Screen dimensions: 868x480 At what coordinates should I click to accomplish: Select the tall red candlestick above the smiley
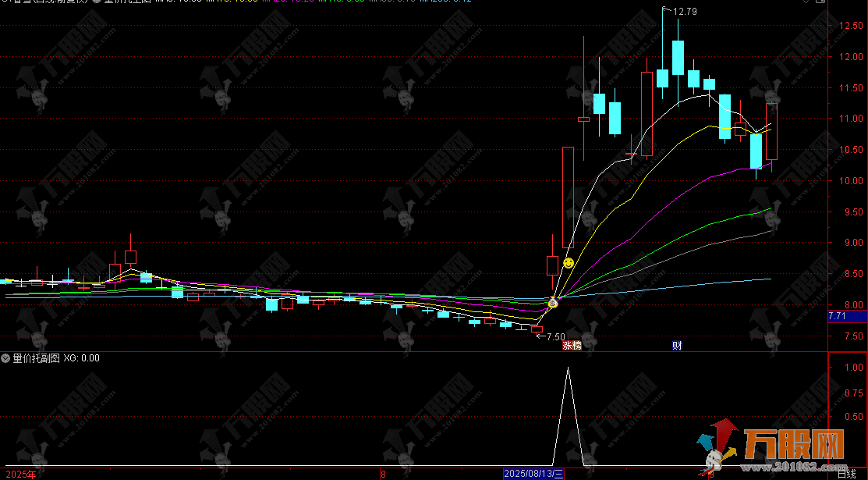pos(568,197)
